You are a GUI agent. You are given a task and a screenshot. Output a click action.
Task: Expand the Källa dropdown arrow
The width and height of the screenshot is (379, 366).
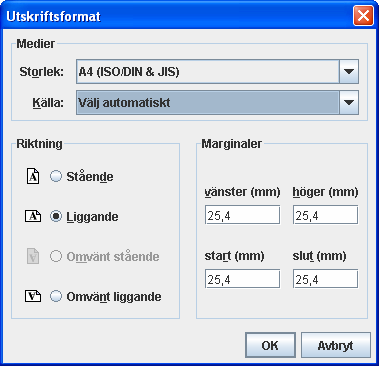click(349, 103)
